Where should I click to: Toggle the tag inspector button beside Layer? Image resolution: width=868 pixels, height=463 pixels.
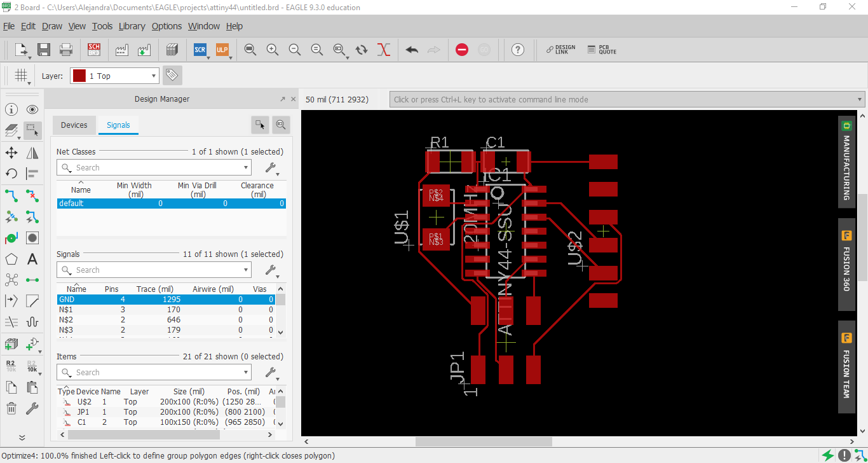(x=172, y=76)
